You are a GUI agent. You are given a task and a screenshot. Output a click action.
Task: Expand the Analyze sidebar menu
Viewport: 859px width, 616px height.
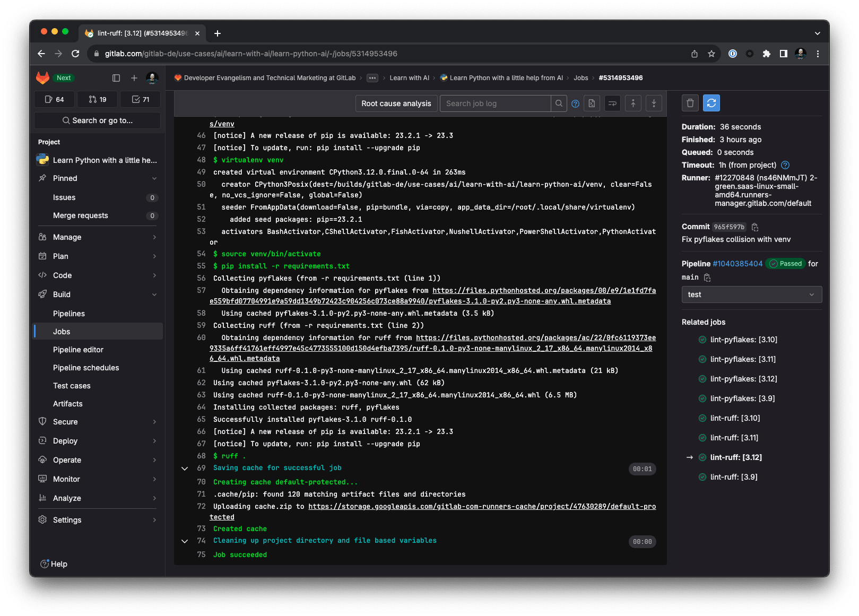coord(98,498)
